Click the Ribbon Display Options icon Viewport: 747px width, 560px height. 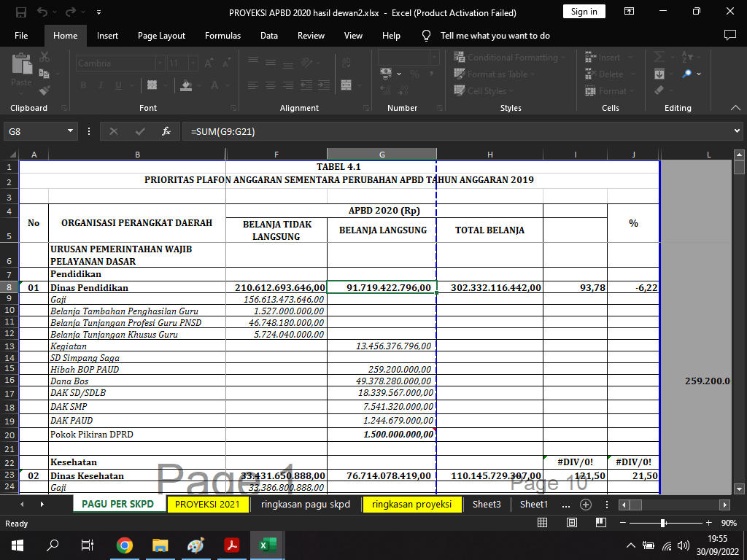tap(629, 12)
